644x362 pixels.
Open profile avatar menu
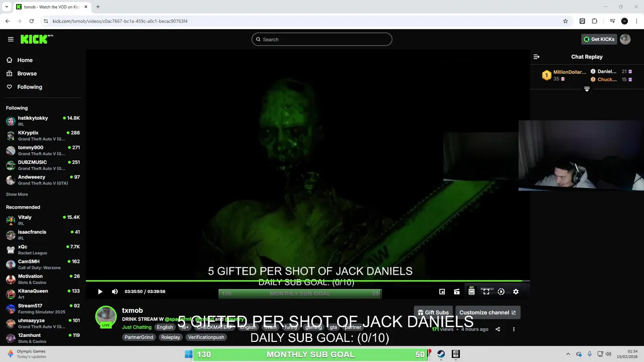click(x=625, y=39)
